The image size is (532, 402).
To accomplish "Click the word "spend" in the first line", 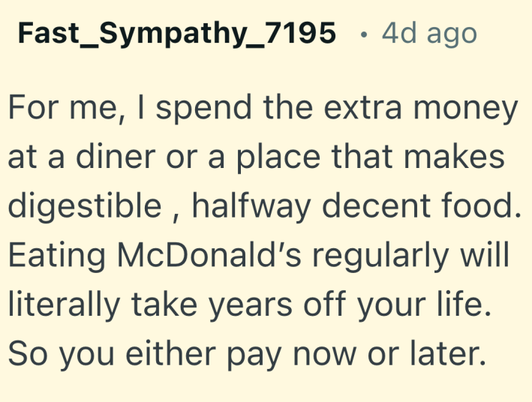I will pyautogui.click(x=203, y=109).
